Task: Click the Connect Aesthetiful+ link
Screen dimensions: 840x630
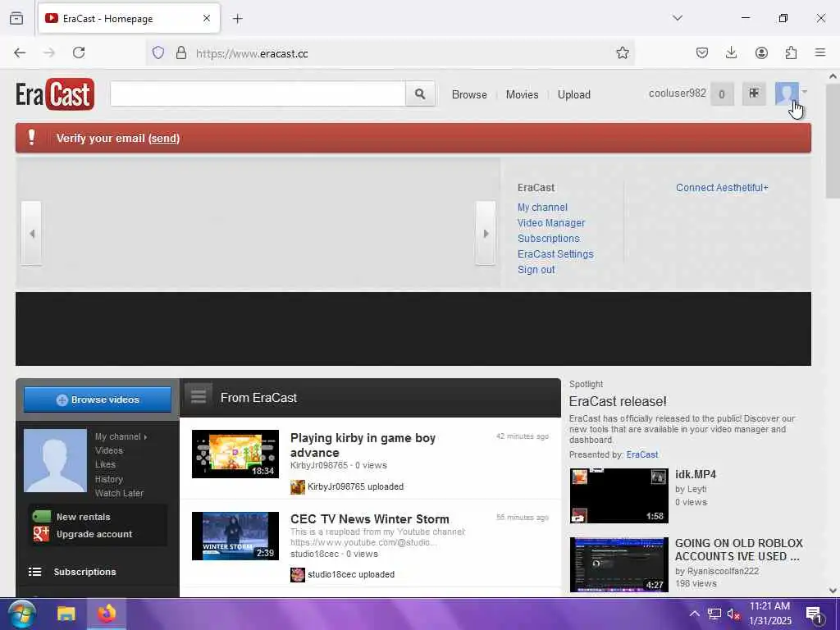Action: [722, 188]
